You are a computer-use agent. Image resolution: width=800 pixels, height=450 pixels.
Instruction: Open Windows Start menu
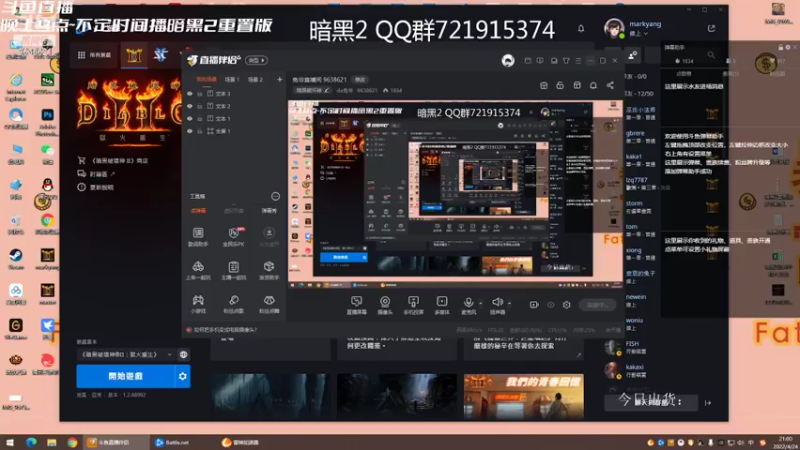point(10,442)
